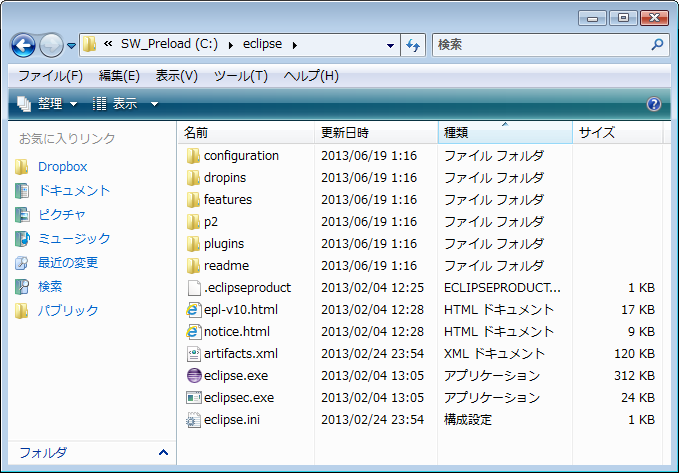Click the ECLIPSEPRODUCT... type cell
679x473 pixels.
[x=502, y=288]
